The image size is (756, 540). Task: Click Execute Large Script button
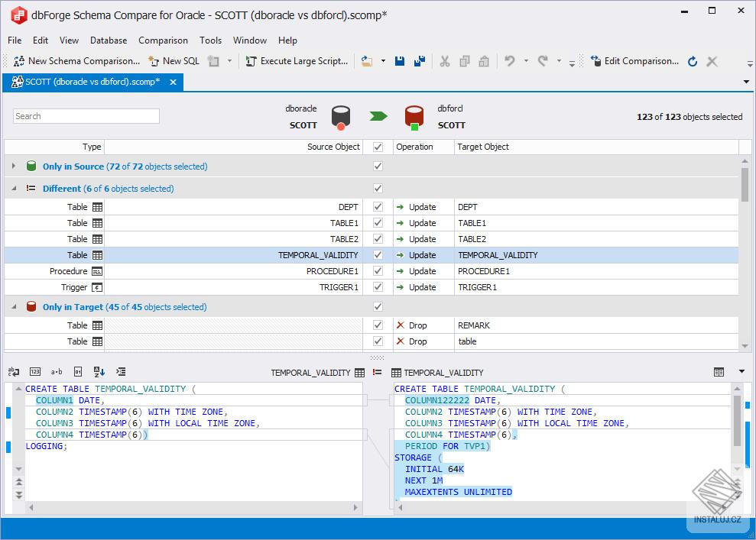[x=297, y=61]
